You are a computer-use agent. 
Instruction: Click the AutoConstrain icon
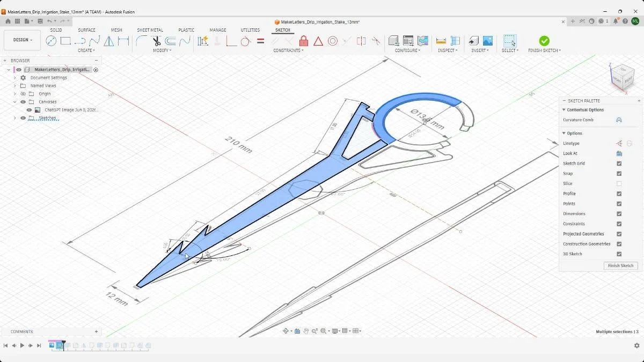pyautogui.click(x=203, y=41)
